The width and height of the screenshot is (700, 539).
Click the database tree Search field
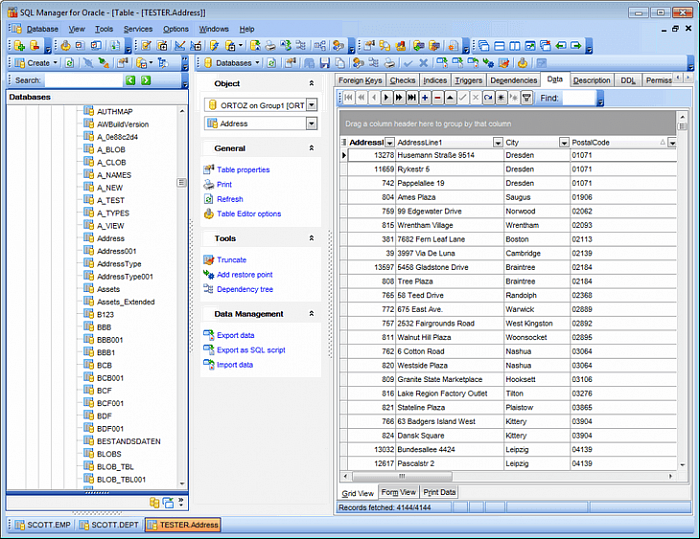point(83,80)
